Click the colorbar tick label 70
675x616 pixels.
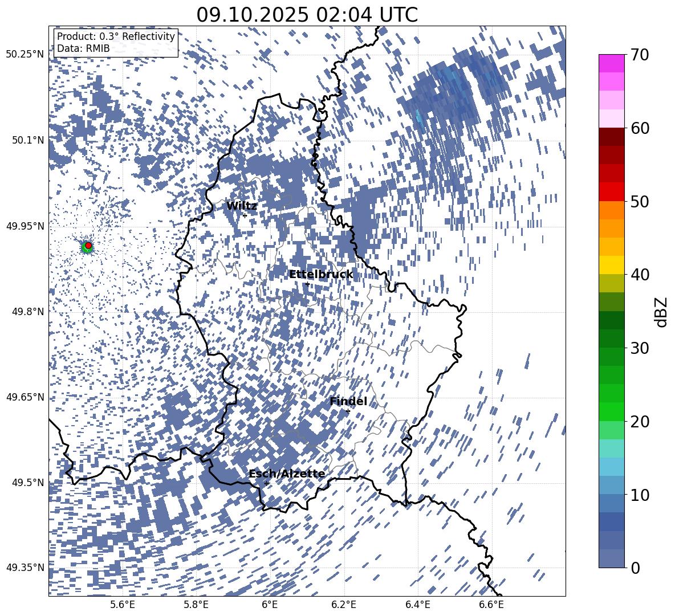pos(640,55)
